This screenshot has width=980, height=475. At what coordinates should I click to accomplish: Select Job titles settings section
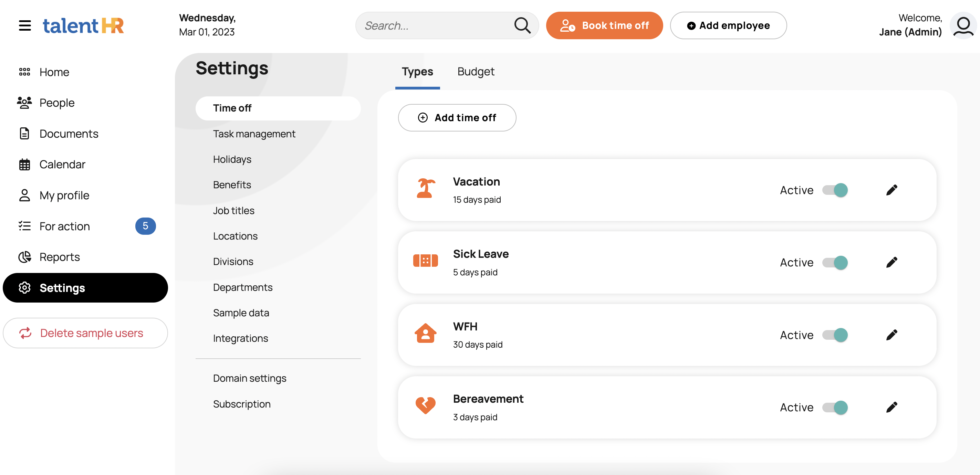coord(233,210)
